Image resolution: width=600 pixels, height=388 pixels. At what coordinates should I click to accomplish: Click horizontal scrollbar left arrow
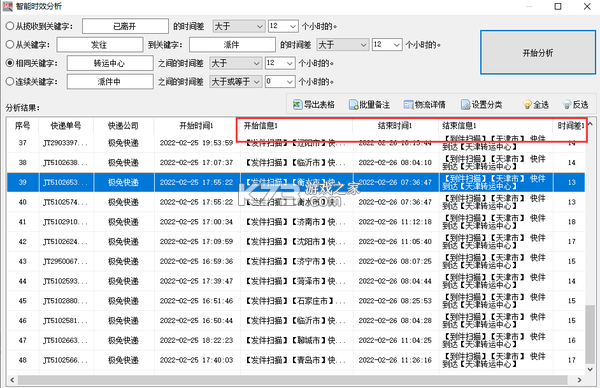click(x=12, y=380)
